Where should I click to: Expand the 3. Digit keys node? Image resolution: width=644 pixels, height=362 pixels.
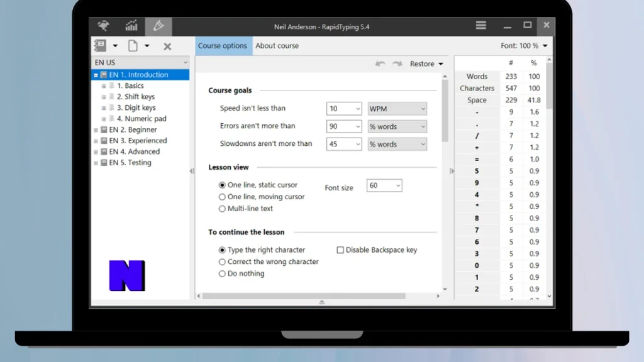[x=104, y=108]
